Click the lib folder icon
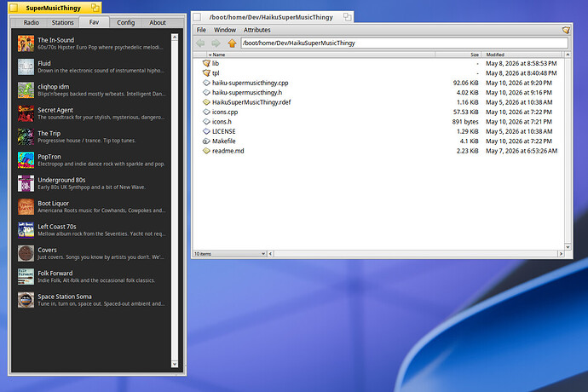 tap(206, 63)
